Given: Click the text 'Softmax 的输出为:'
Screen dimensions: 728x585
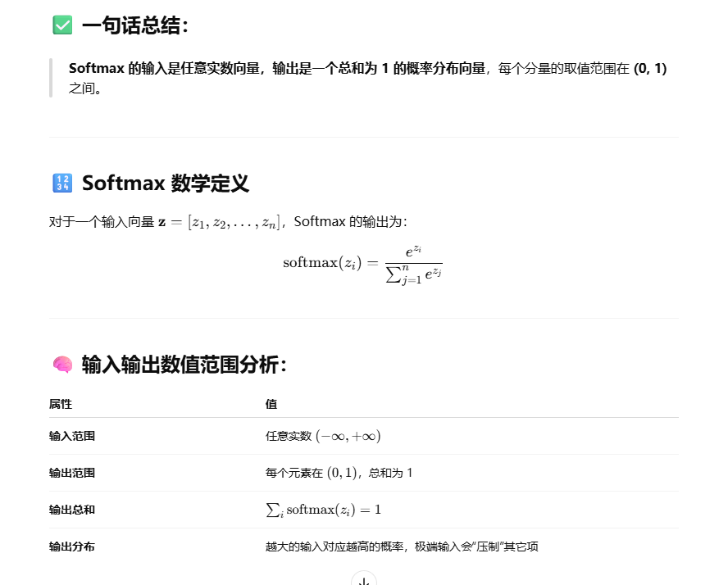Looking at the screenshot, I should click(351, 222).
